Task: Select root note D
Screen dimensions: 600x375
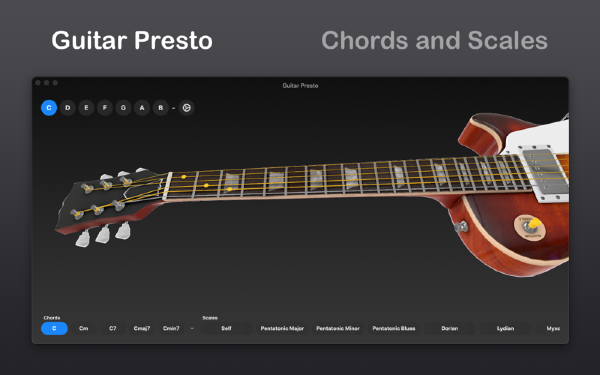Action: [68, 108]
